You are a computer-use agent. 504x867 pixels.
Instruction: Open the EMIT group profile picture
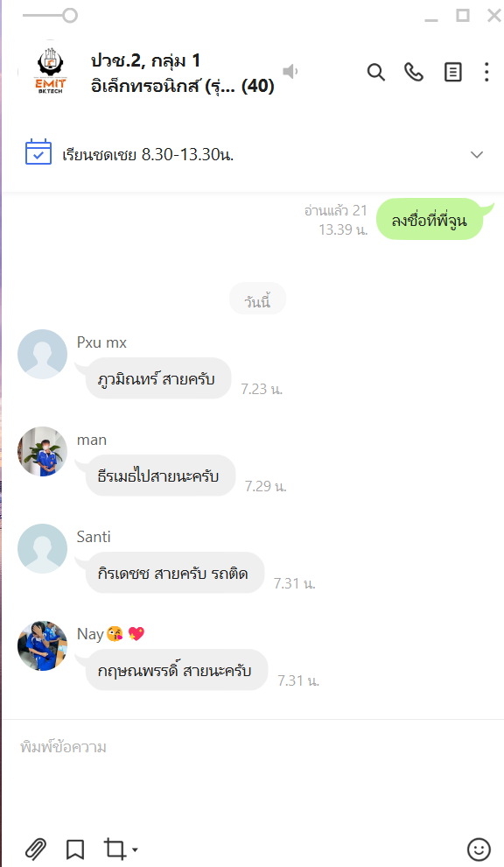click(x=50, y=72)
